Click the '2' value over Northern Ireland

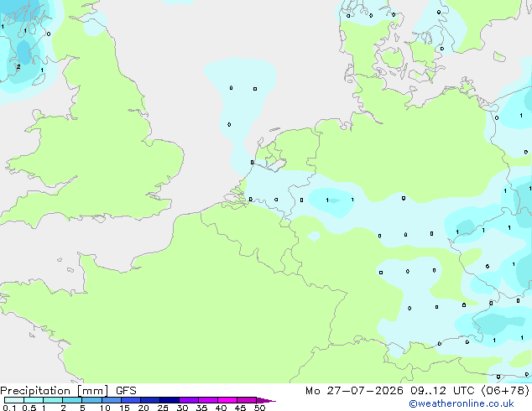[18, 67]
